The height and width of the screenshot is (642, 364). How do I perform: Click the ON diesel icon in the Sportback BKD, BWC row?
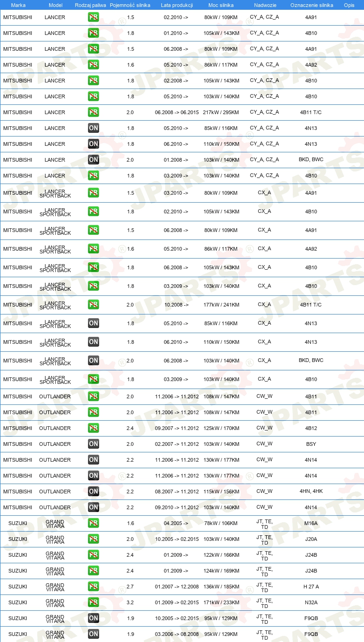[93, 361]
